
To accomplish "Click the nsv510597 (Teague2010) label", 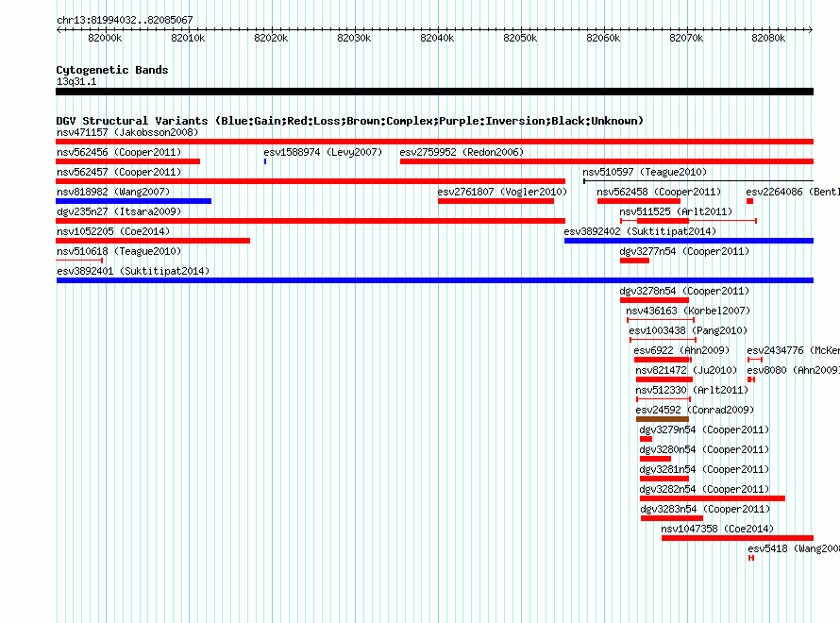I will click(645, 172).
